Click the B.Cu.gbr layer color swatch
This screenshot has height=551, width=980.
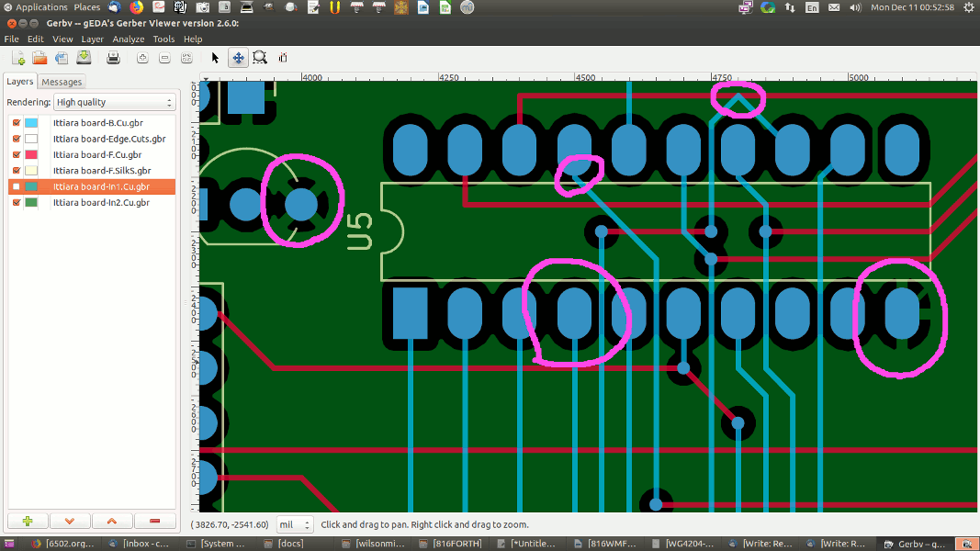(x=31, y=123)
